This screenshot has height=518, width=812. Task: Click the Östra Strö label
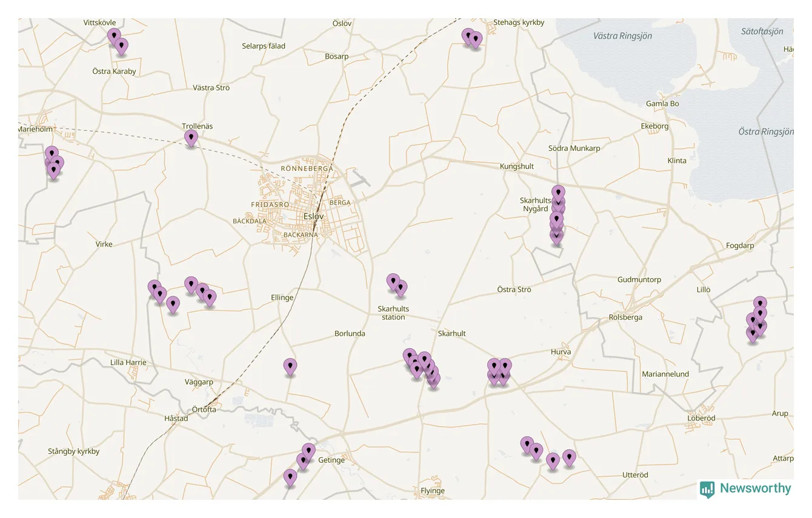tap(514, 289)
